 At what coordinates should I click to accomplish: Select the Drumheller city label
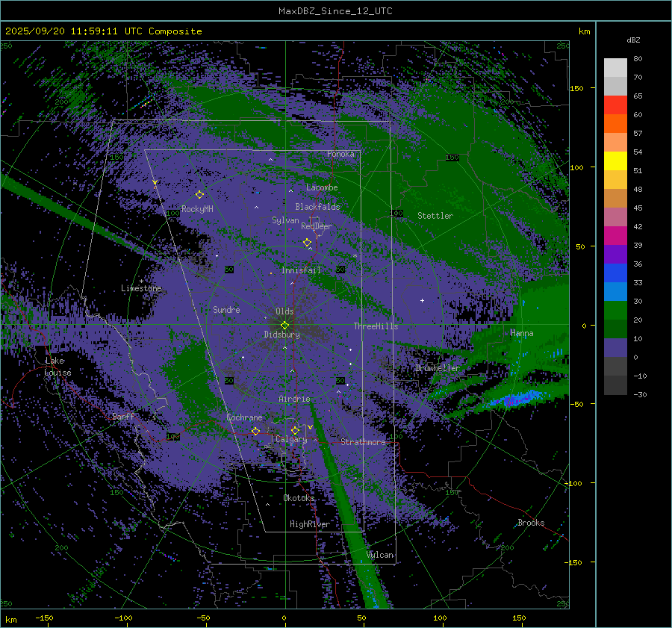[438, 368]
